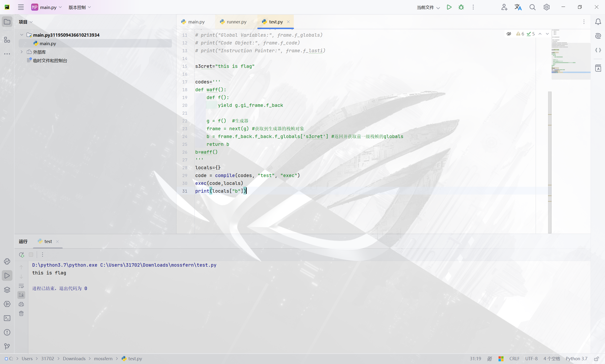
Task: Click the code minimap preview
Action: tap(571, 54)
